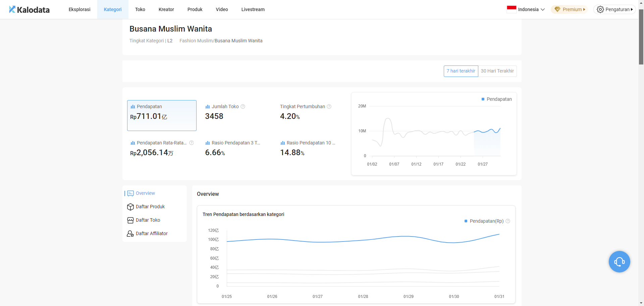Viewport: 644px width, 306px height.
Task: Click the Daftar Toko storefront icon
Action: pos(130,220)
